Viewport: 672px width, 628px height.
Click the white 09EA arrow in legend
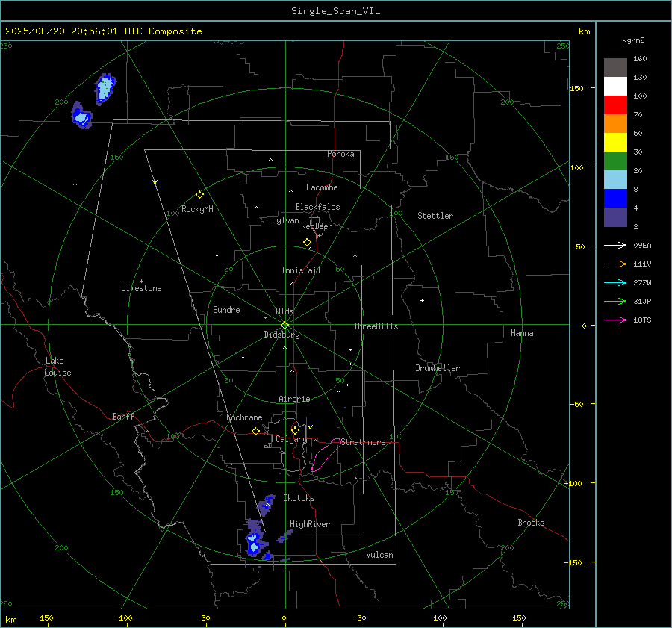coord(615,245)
